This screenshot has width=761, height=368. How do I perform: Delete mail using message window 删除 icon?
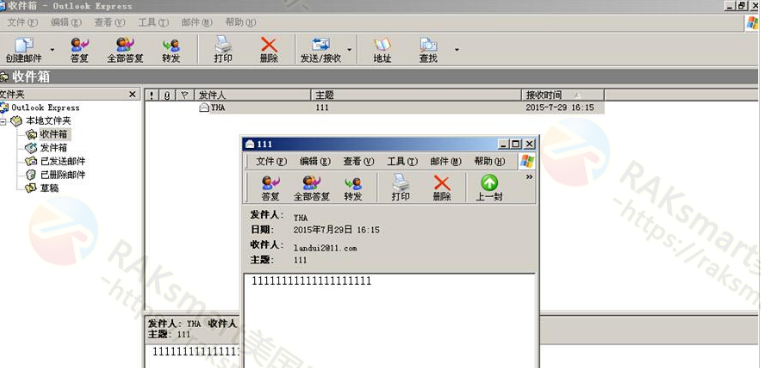pos(442,188)
